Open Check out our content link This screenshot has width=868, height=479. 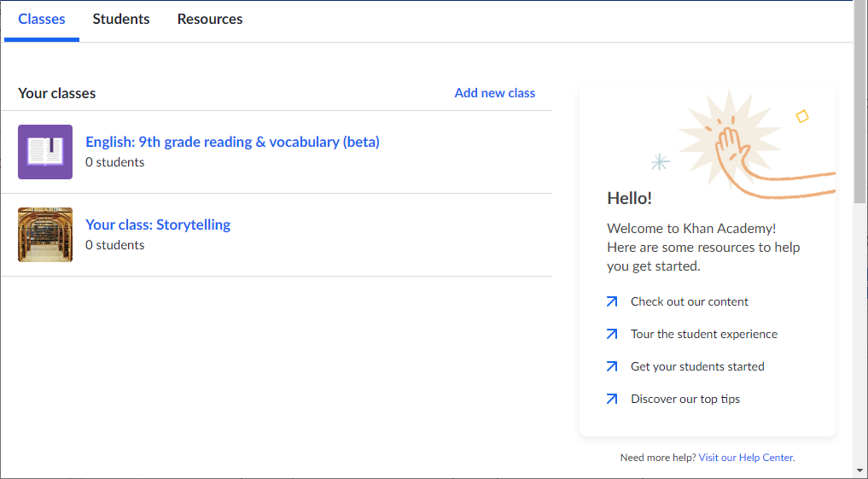[690, 301]
